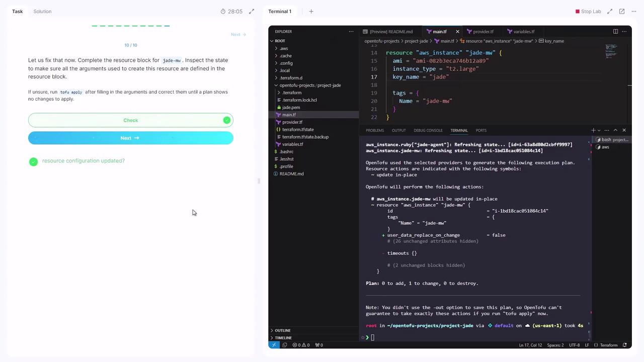Stop the lab session

coord(588,12)
